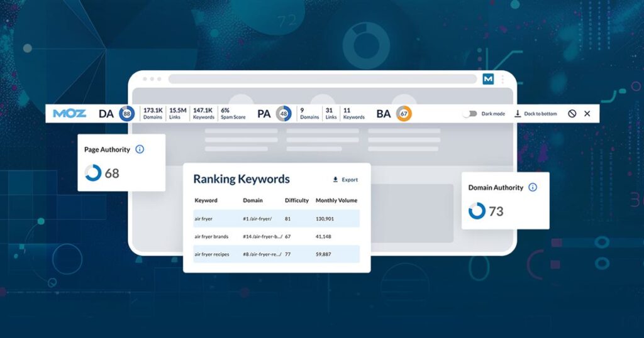644x338 pixels.
Task: Export the Ranking Keywords table
Action: pos(345,180)
